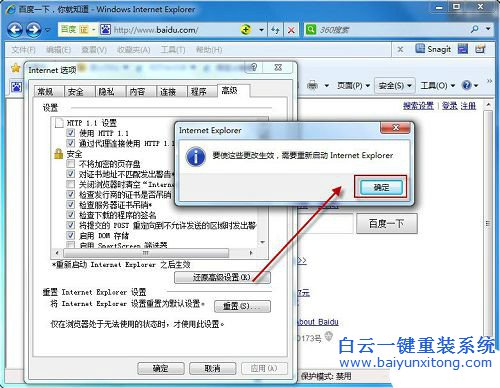Toggle 对证书地址不匹配发出警告 checkbox
500x388 pixels.
tap(70, 174)
